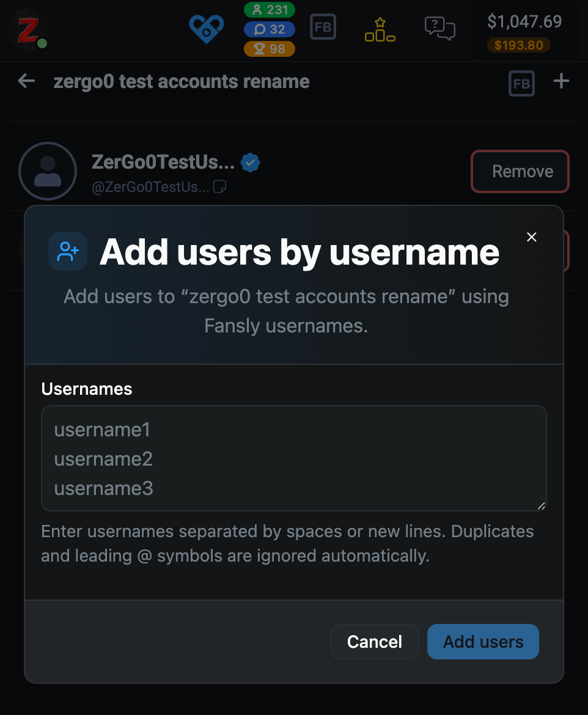This screenshot has width=588, height=715.
Task: Click the leaderboard podium icon with star
Action: click(x=380, y=28)
